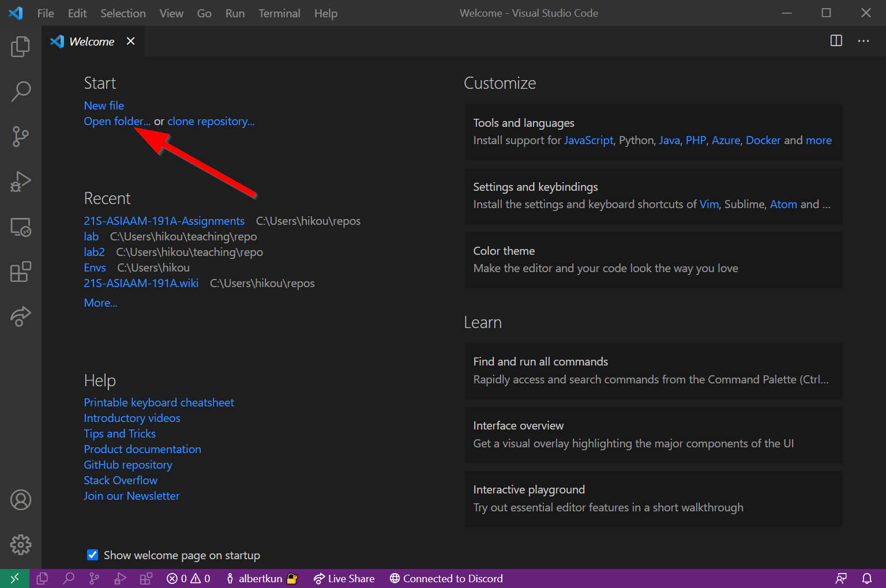The width and height of the screenshot is (886, 588).
Task: Click the Open folder... link
Action: [x=117, y=121]
